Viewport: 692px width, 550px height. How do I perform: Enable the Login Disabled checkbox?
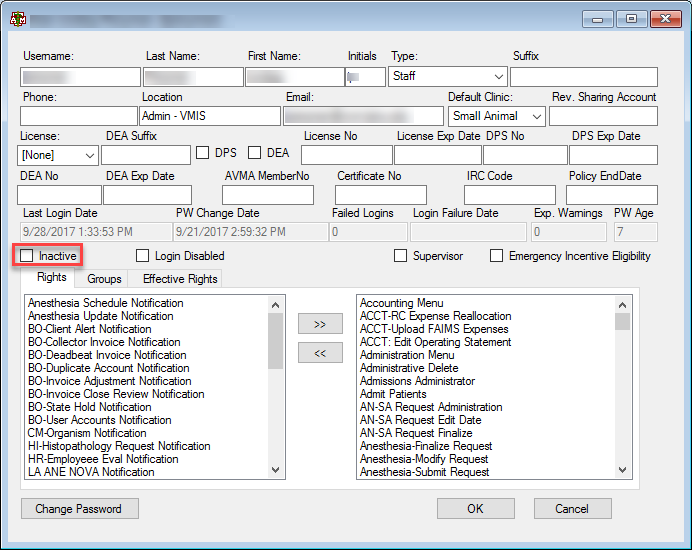pos(142,255)
